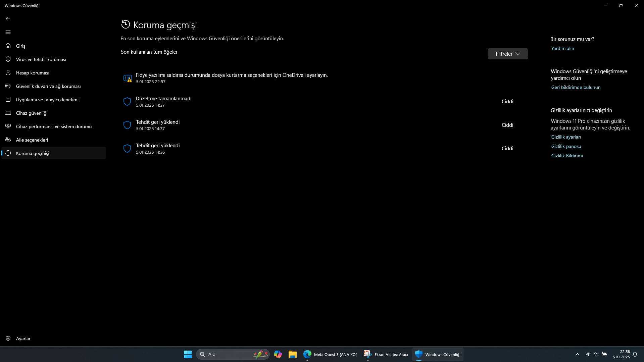Click the Yardım alın link

[562, 49]
